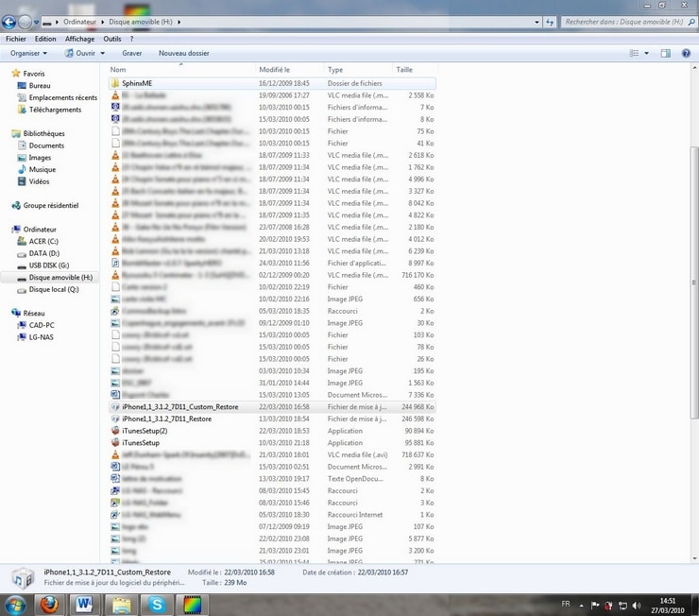Click the Windows Start orb
Viewport: 699px width, 616px height.
[x=15, y=606]
